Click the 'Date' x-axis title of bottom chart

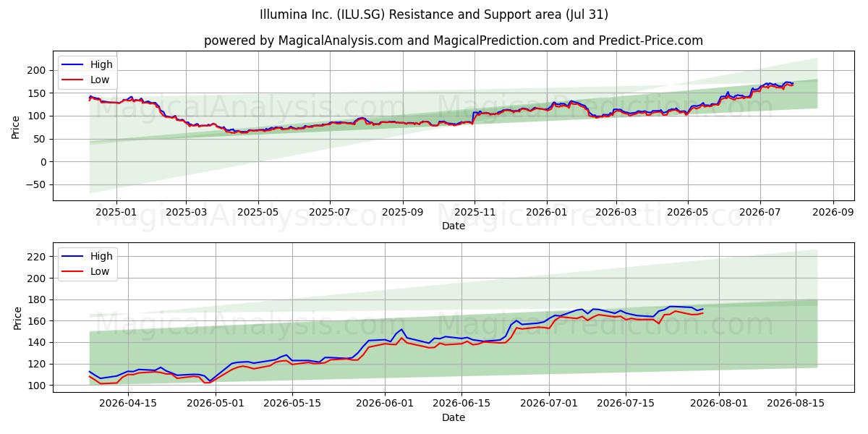[454, 418]
